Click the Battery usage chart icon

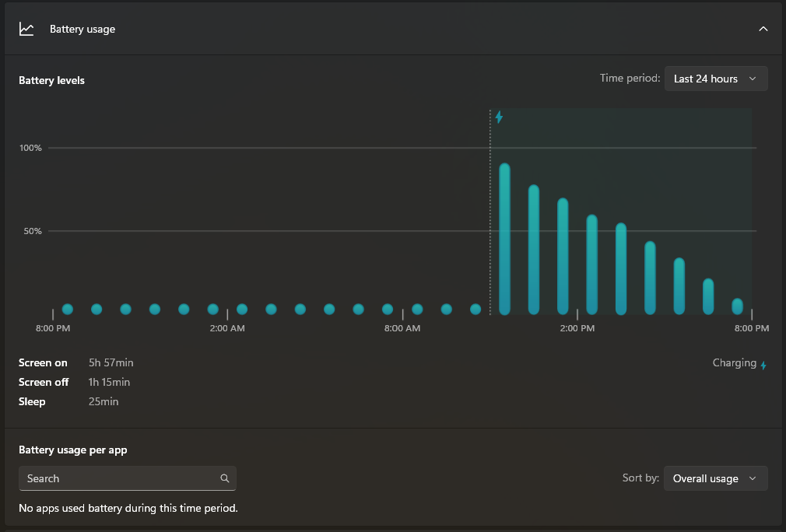(26, 29)
